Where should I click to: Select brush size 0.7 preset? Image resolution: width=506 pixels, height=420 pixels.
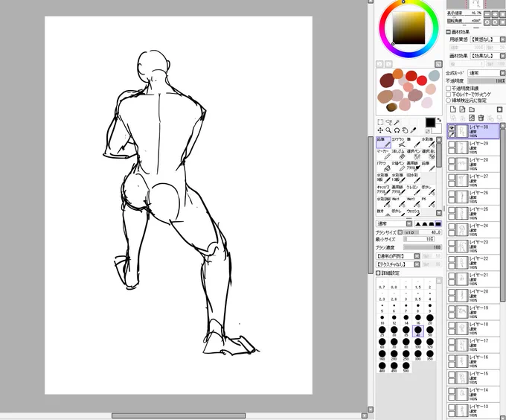(382, 284)
